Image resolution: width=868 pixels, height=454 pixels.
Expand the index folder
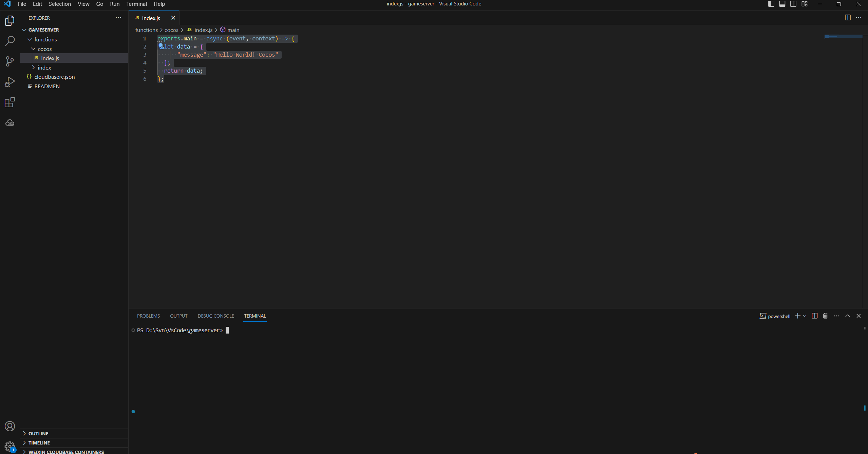[x=44, y=68]
